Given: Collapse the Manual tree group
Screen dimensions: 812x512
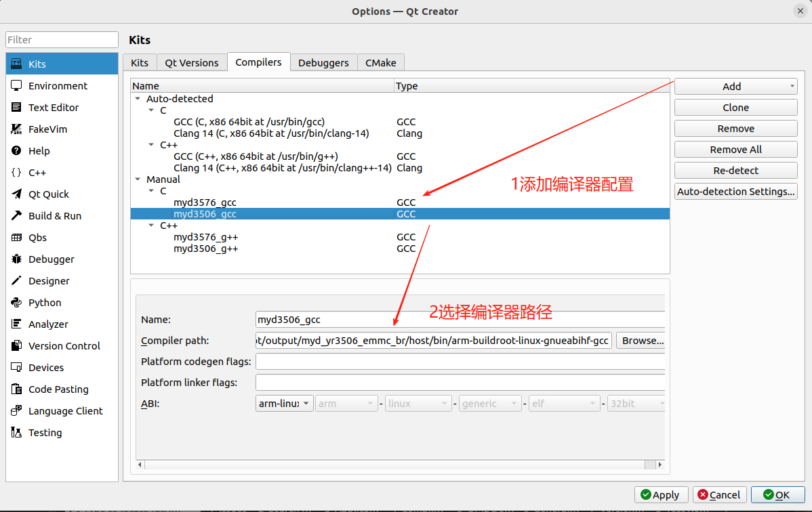Looking at the screenshot, I should tap(138, 179).
